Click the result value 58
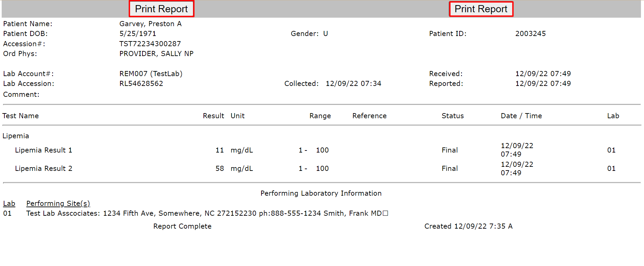The height and width of the screenshot is (266, 644). pos(220,169)
